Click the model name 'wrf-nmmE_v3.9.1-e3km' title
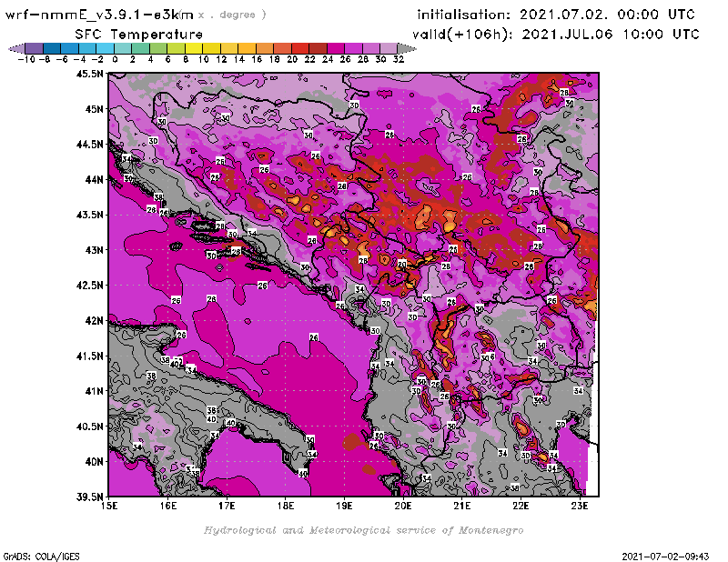 point(99,15)
